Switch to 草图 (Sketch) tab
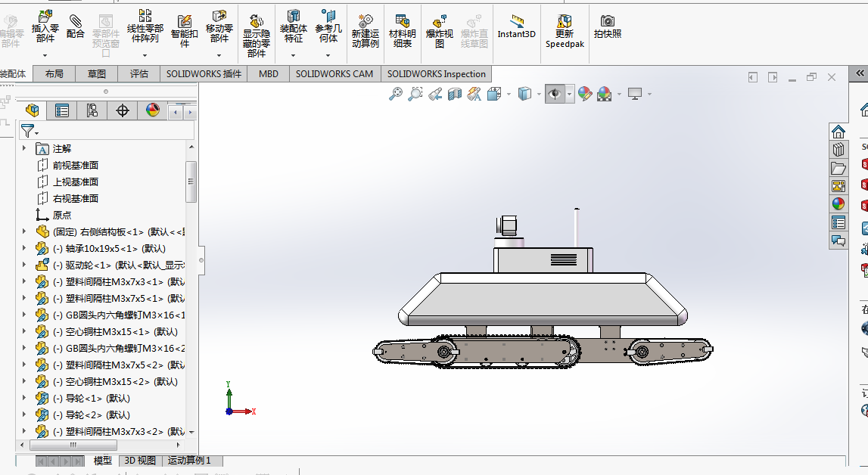The image size is (868, 475). (97, 74)
